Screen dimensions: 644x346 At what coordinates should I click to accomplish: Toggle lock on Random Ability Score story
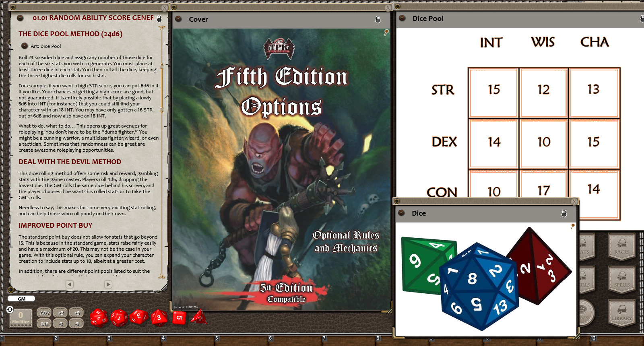pyautogui.click(x=159, y=19)
